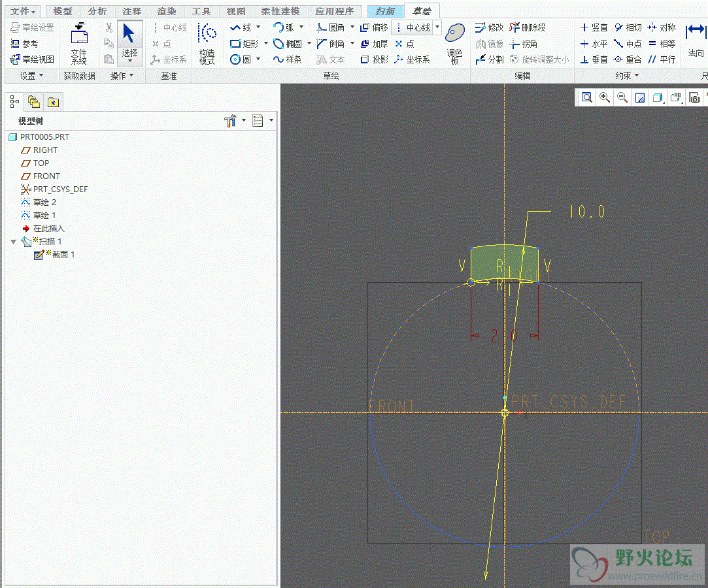Click the sketch-group 坐标系 coordinate system tool
This screenshot has height=588, width=708.
[x=413, y=59]
